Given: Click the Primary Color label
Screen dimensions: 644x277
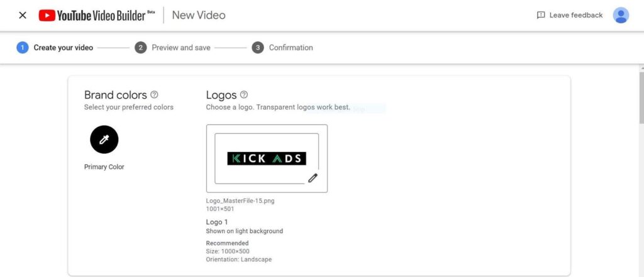Looking at the screenshot, I should [x=104, y=167].
